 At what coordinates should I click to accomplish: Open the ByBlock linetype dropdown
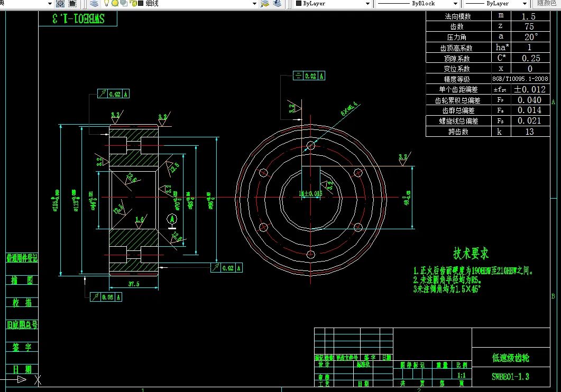pos(455,4)
